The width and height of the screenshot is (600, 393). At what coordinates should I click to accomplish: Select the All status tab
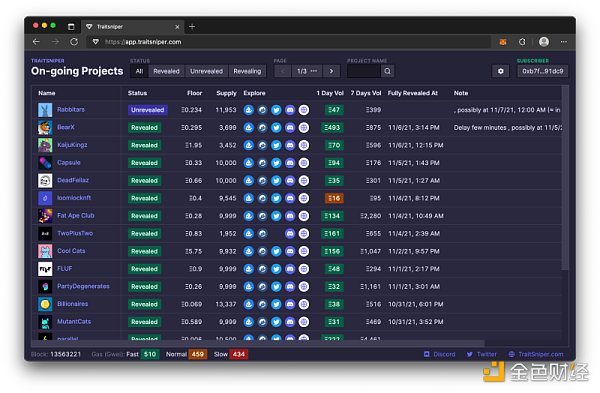click(139, 71)
